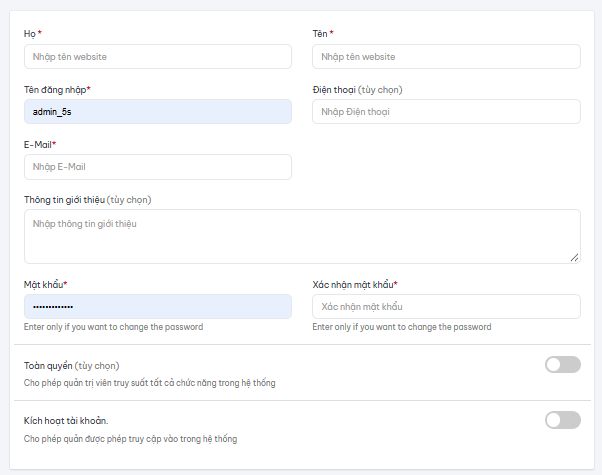Screen dimensions: 602x475
Task: Click the Toàn quyền (tùy chọn) label
Action: coord(71,366)
